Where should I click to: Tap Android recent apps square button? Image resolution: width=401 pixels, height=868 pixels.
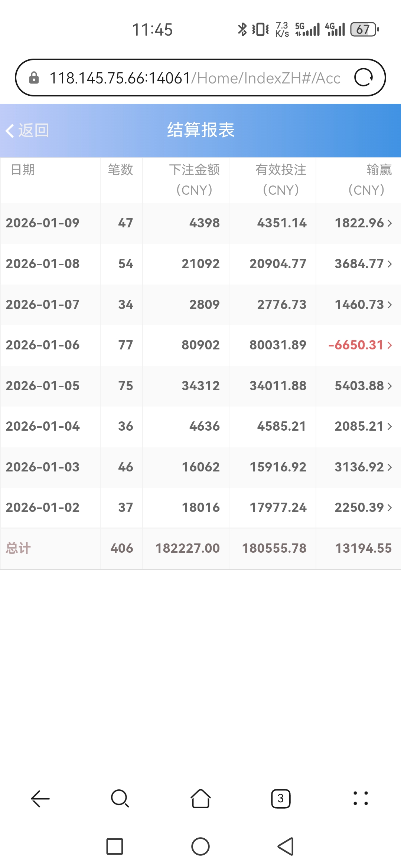click(x=115, y=846)
